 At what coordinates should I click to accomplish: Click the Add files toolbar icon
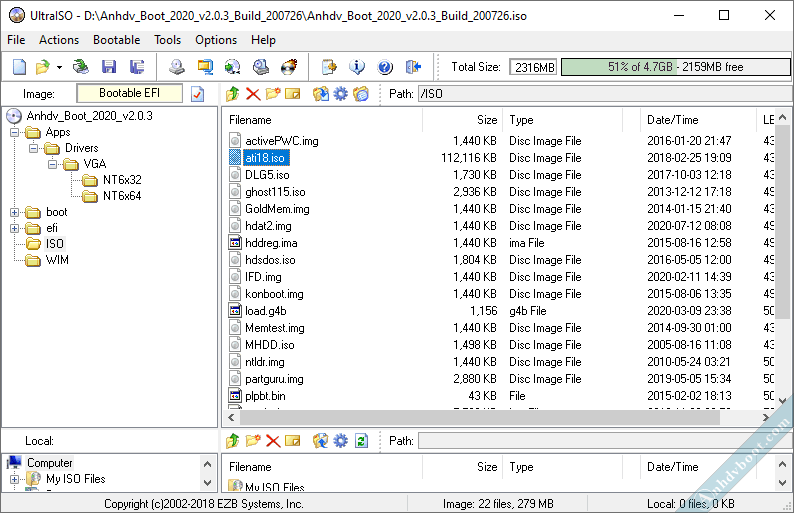click(x=329, y=67)
